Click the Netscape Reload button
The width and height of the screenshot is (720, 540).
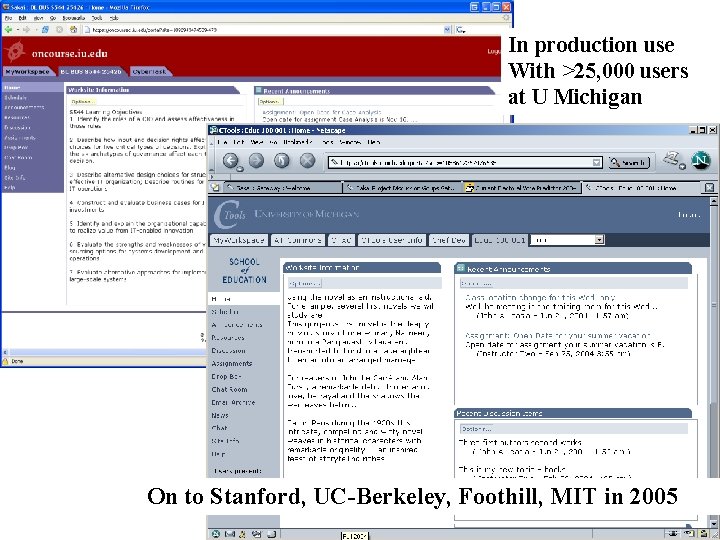tap(281, 161)
